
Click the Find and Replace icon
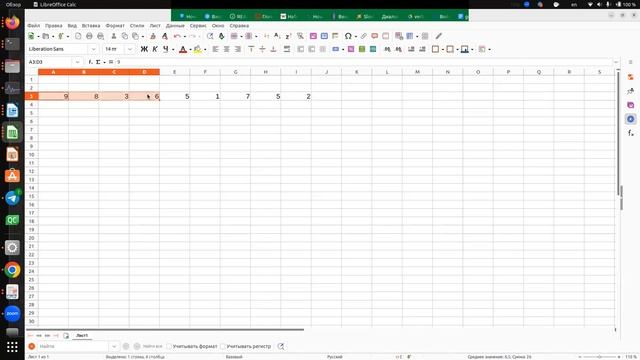click(210, 36)
